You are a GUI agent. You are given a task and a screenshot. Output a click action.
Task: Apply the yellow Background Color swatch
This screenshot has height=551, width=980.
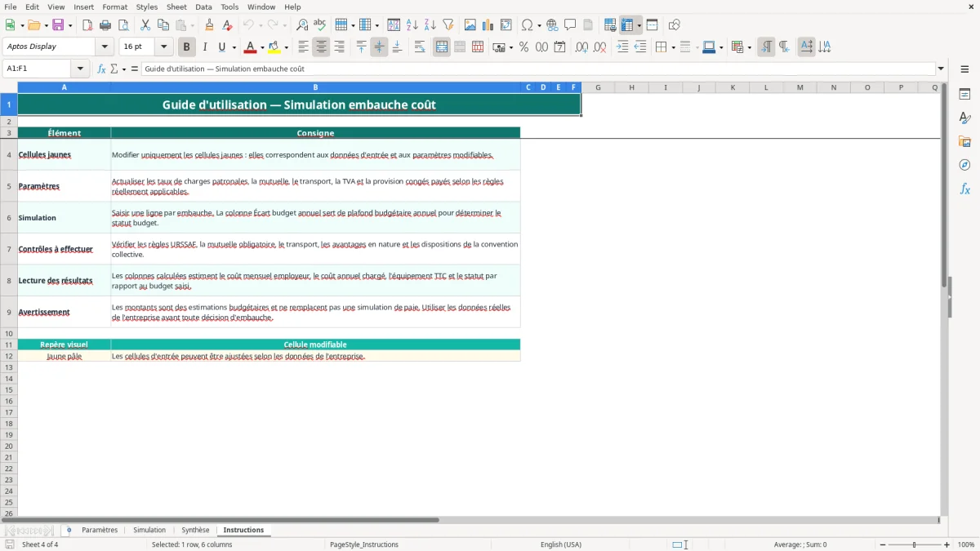click(274, 47)
